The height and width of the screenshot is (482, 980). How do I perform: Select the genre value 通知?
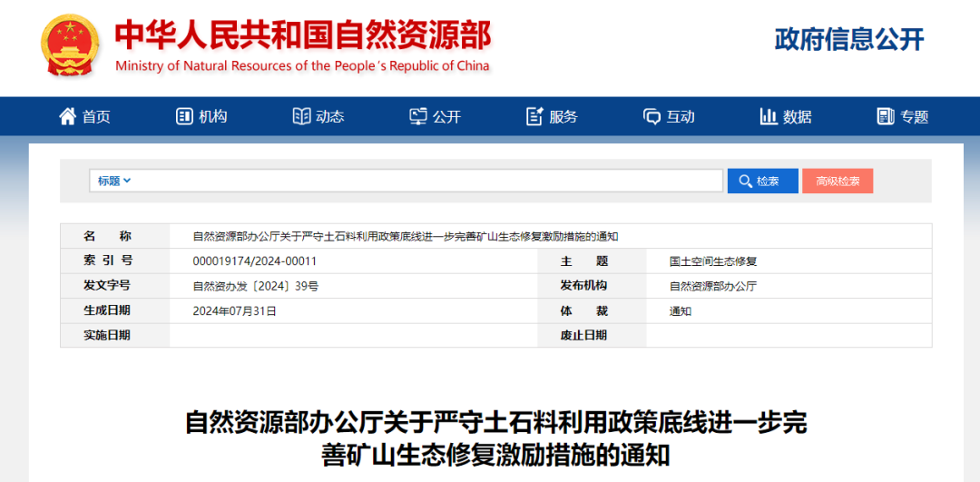pos(680,310)
